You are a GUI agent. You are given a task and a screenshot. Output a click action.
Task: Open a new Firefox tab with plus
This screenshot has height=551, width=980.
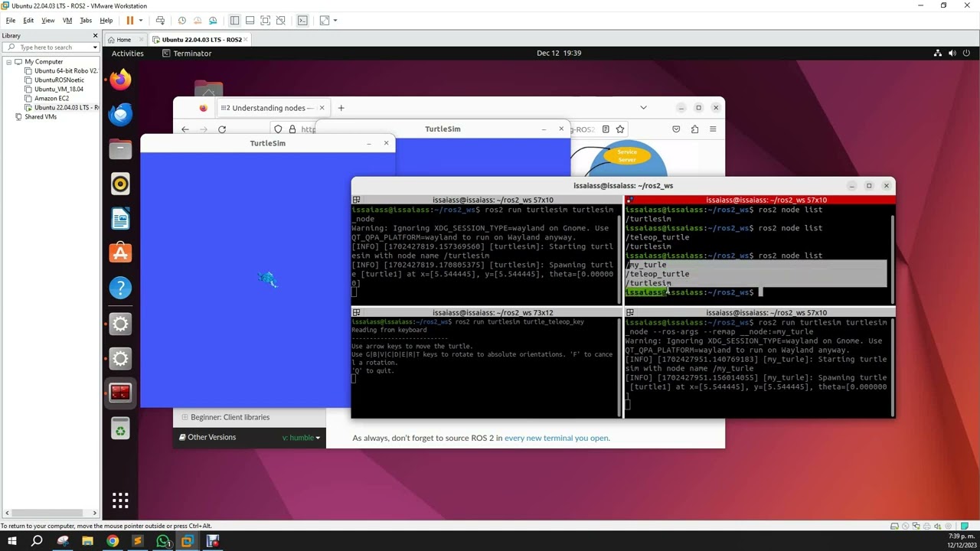[x=341, y=108]
